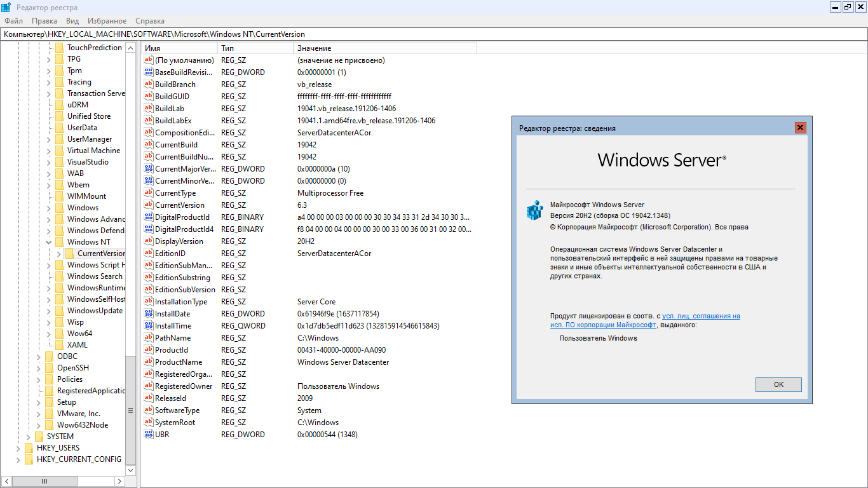
Task: Select the BuildLabEx value icon
Action: [x=149, y=121]
